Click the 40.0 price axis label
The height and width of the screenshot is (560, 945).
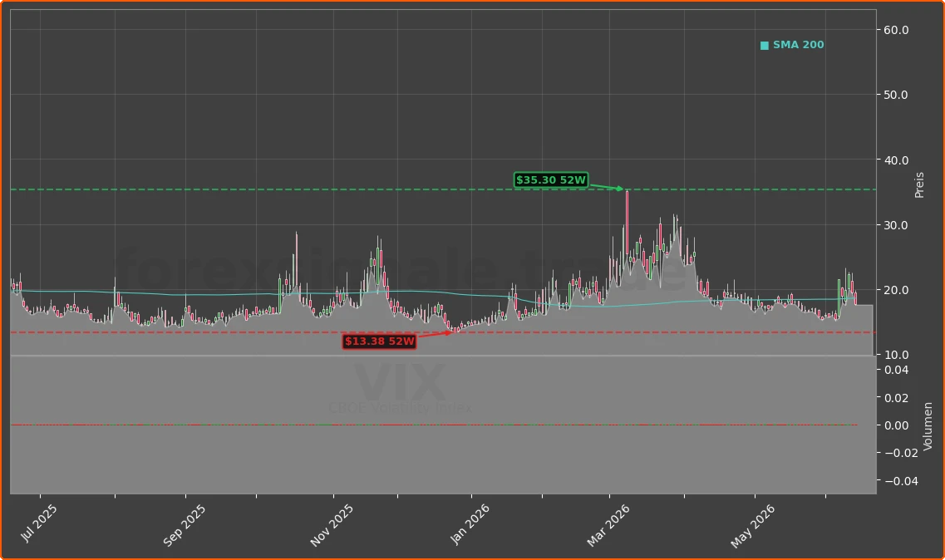[x=896, y=160]
